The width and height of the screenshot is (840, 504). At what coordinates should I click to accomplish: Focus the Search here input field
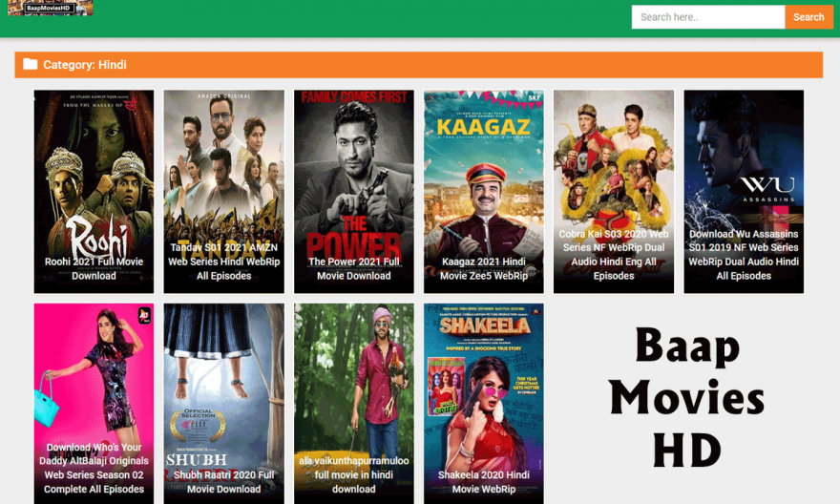coord(708,17)
